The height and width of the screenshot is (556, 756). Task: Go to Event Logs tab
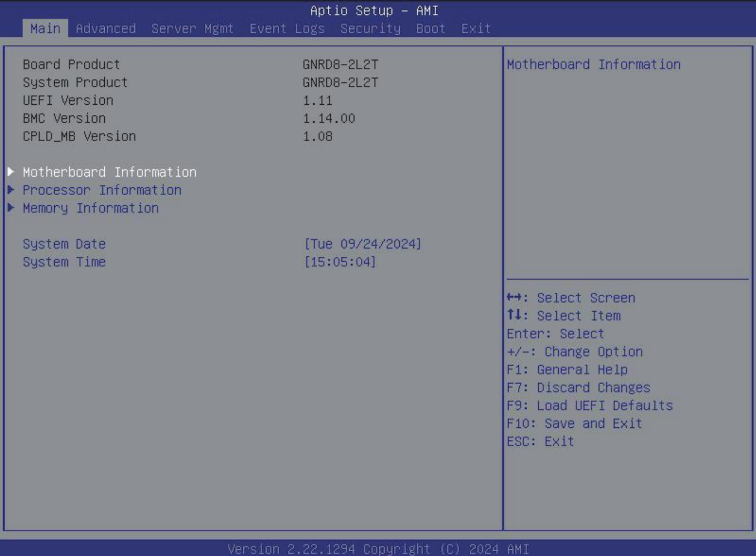coord(287,28)
